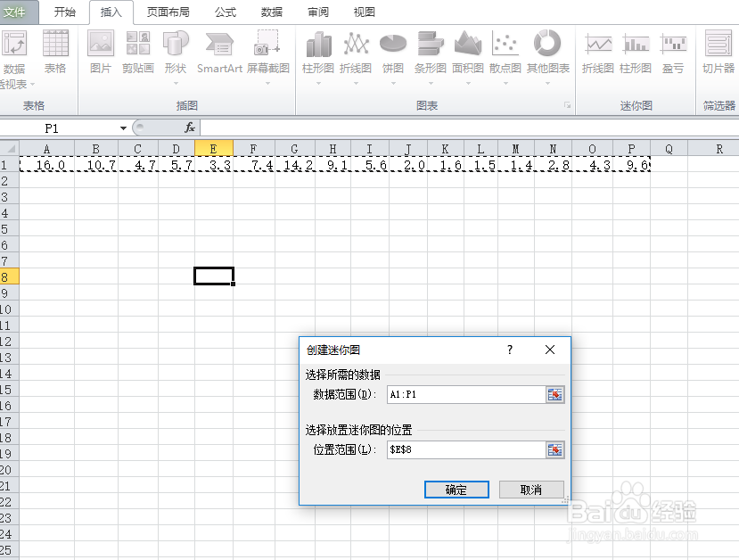Insert a SmartArt graphic
739x560 pixels.
(218, 54)
